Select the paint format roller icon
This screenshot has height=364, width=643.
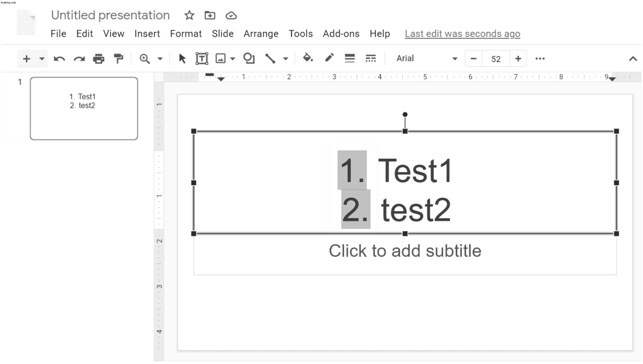click(x=118, y=59)
